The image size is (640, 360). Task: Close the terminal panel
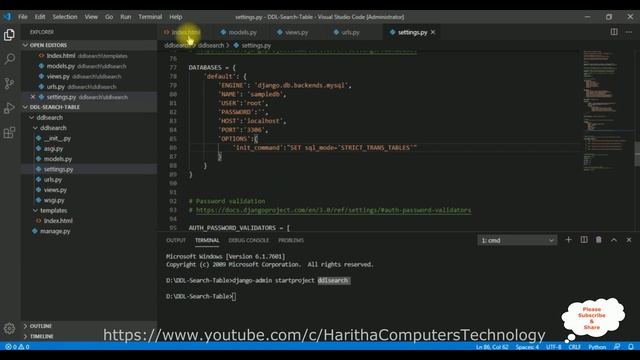(629, 240)
